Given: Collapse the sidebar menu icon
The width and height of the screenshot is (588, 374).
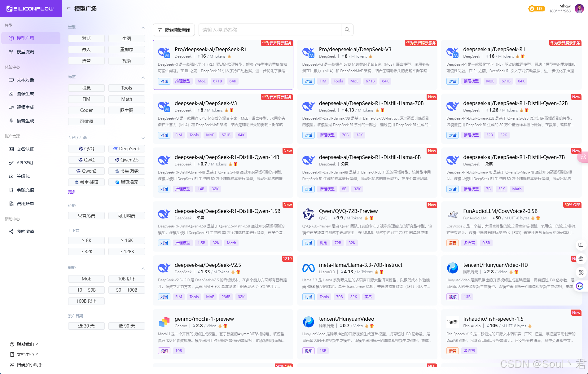Looking at the screenshot, I should [69, 9].
